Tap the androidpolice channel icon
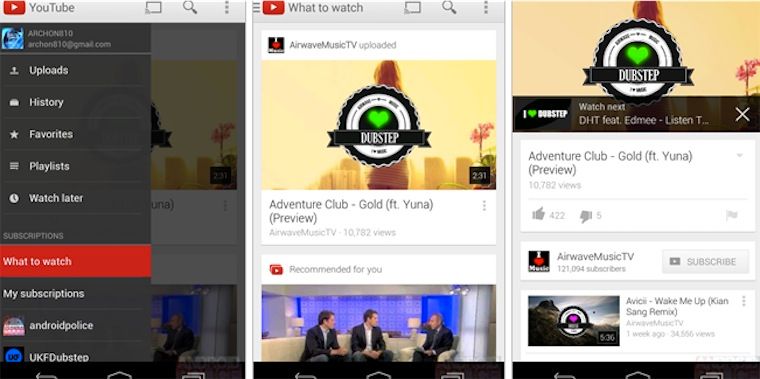760x379 pixels. [14, 326]
